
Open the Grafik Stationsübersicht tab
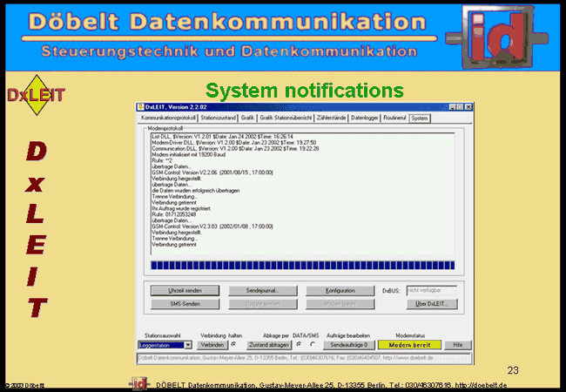(286, 118)
